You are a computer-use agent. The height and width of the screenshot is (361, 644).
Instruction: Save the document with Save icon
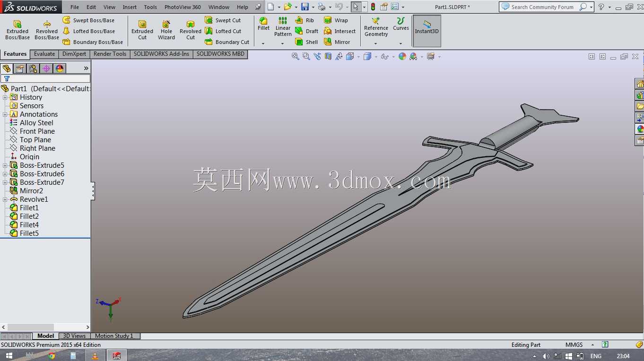pyautogui.click(x=305, y=7)
